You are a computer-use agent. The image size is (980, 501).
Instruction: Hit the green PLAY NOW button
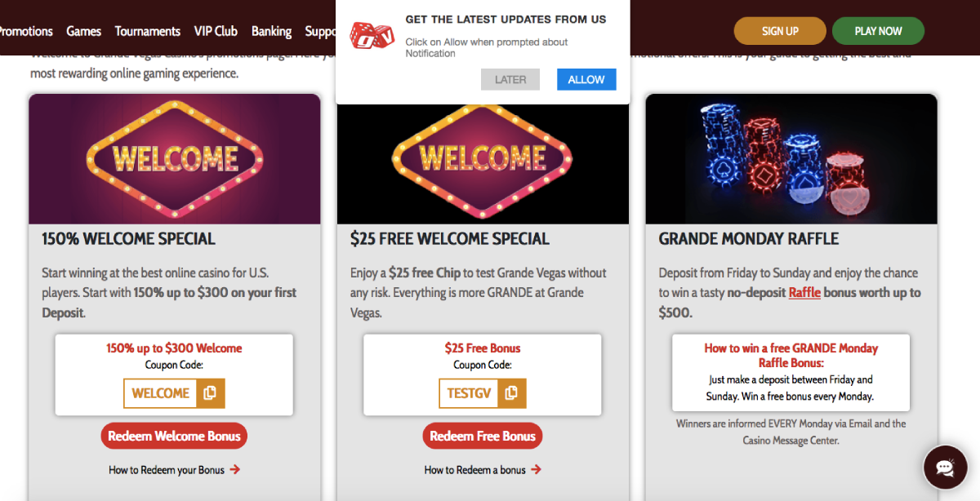(878, 31)
